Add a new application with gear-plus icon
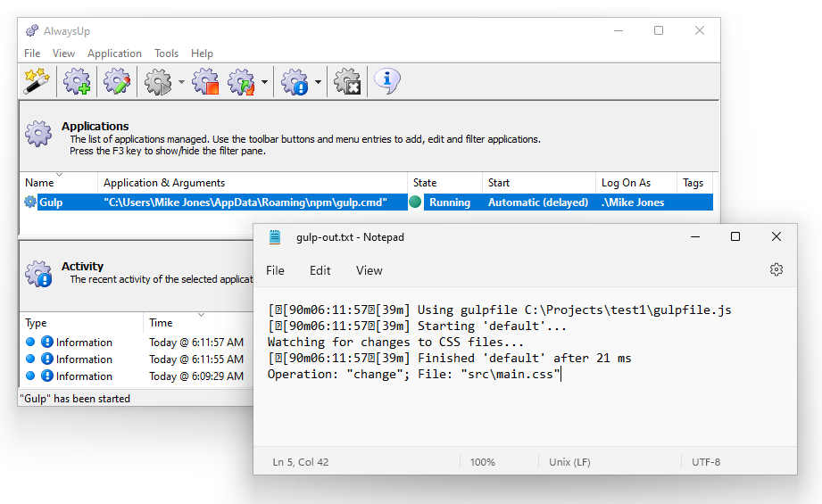Image resolution: width=822 pixels, height=504 pixels. (77, 81)
